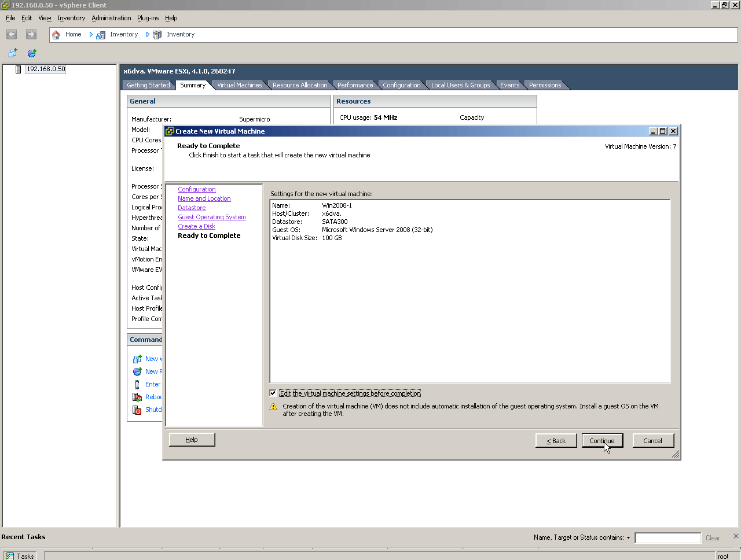Switch to the Events tab
741x560 pixels.
(509, 85)
